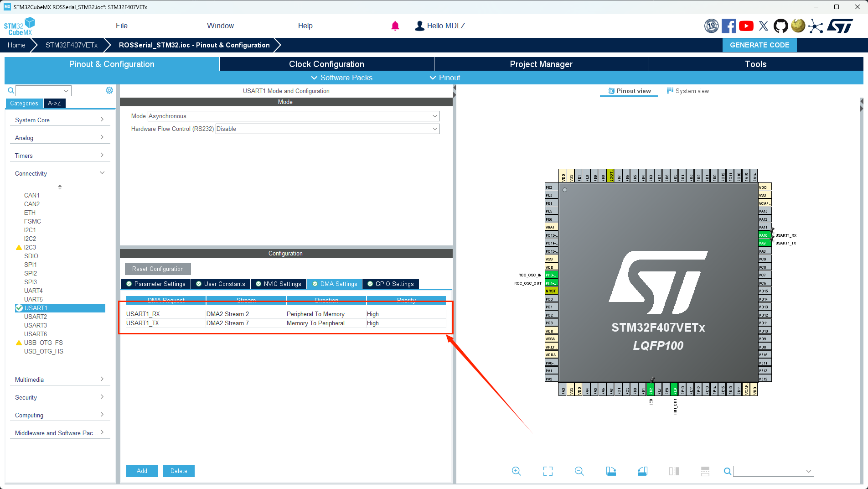Open the categories settings gear icon
Viewport: 868px width, 489px height.
(x=109, y=90)
